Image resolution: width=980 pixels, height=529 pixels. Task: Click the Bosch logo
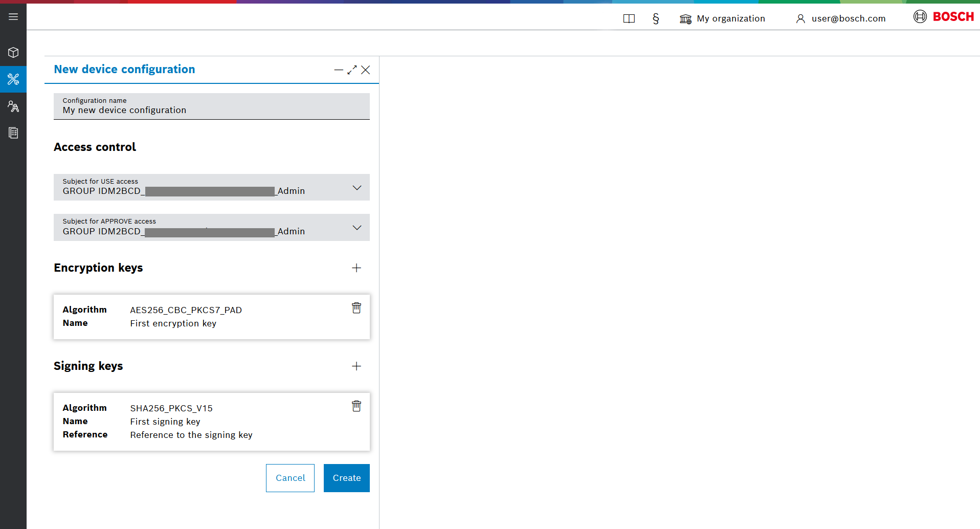pyautogui.click(x=944, y=17)
